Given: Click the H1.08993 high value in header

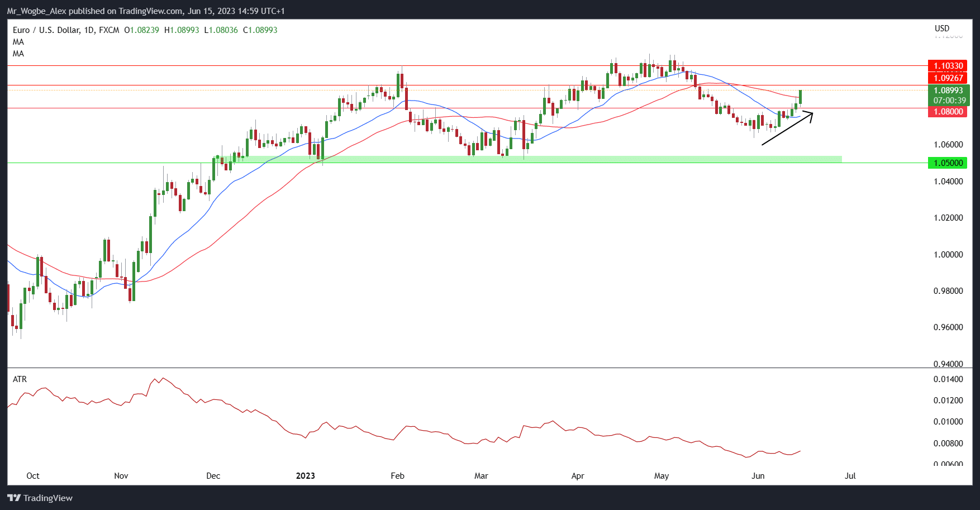Looking at the screenshot, I should [x=182, y=30].
